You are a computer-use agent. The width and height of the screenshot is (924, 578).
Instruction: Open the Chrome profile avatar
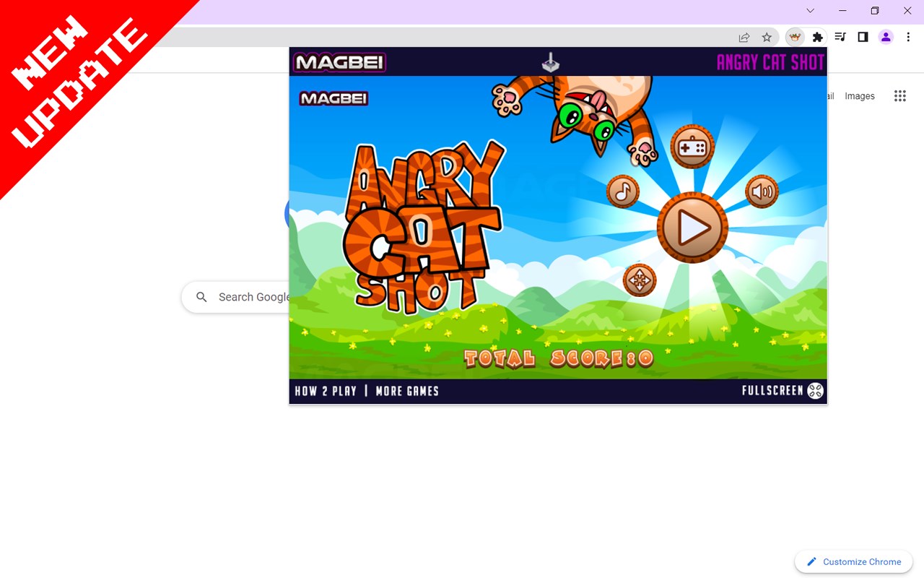[x=886, y=37]
